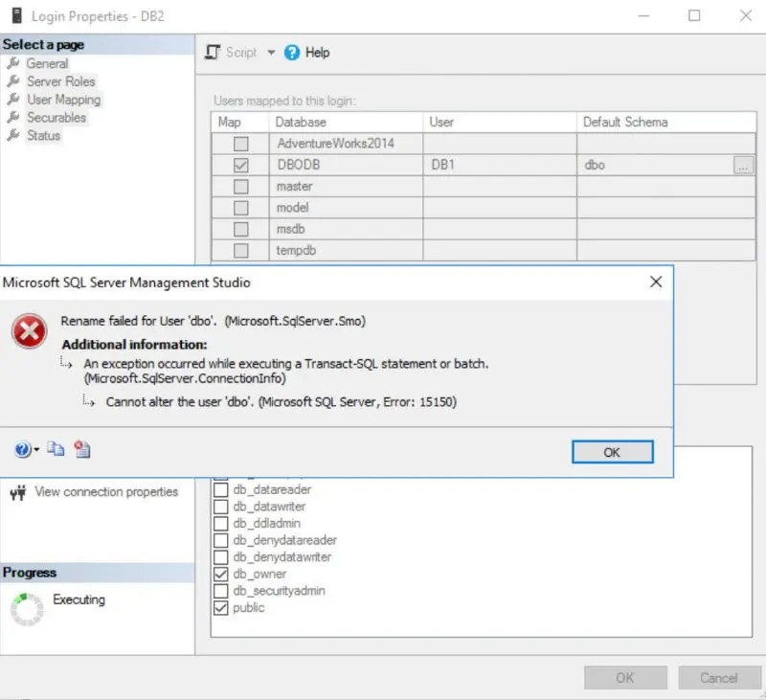Select the msdb database cell

[x=346, y=229]
